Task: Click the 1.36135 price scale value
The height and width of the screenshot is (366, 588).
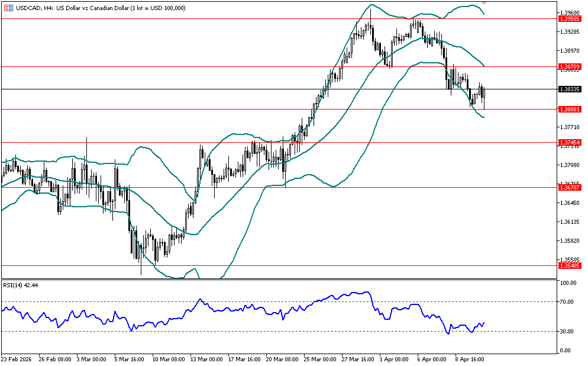Action: (x=569, y=222)
